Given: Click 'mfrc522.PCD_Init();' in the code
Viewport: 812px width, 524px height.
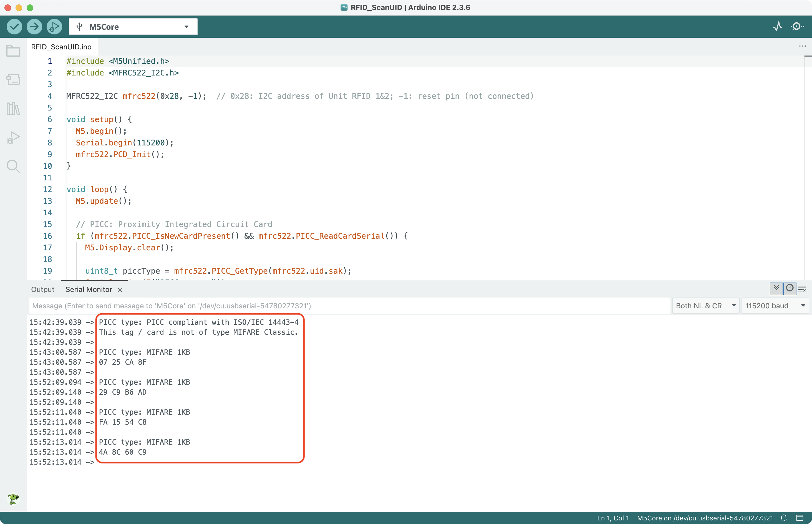Looking at the screenshot, I should [120, 154].
